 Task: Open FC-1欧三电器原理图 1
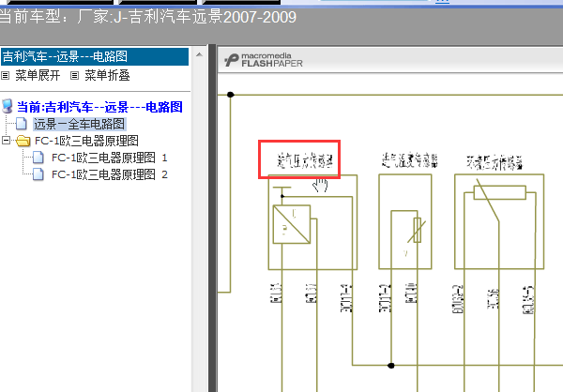109,158
